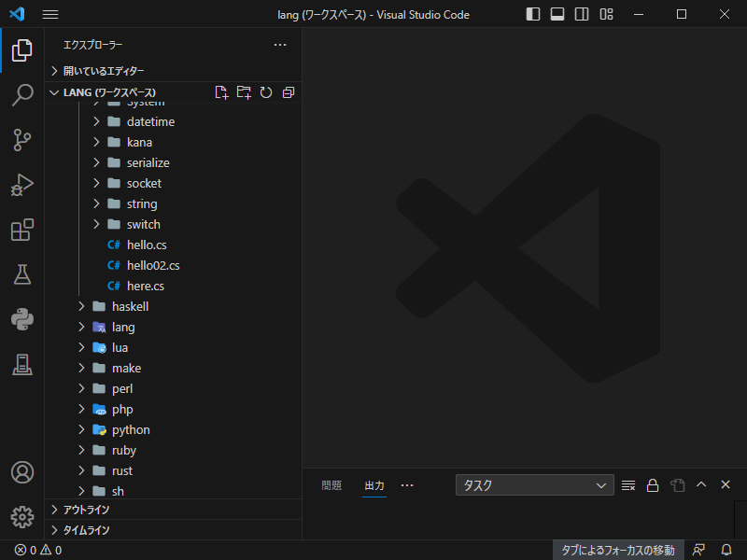
Task: Expand the lang folder
Action: pos(174,328)
